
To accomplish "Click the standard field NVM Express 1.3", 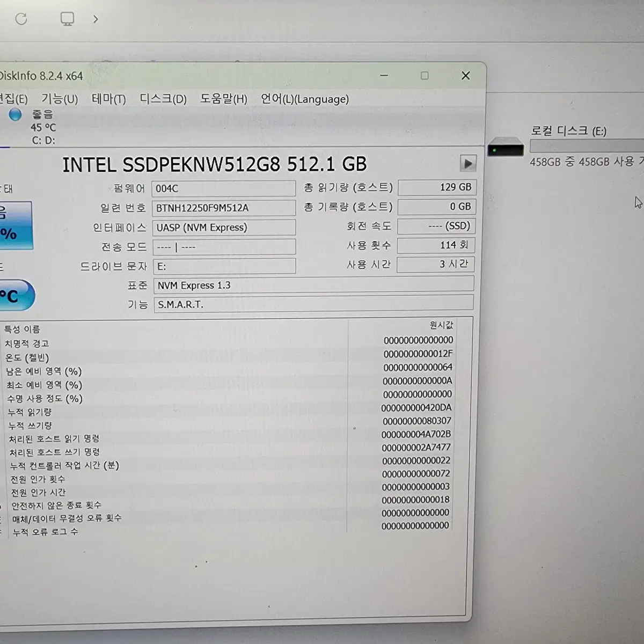I will tap(314, 285).
